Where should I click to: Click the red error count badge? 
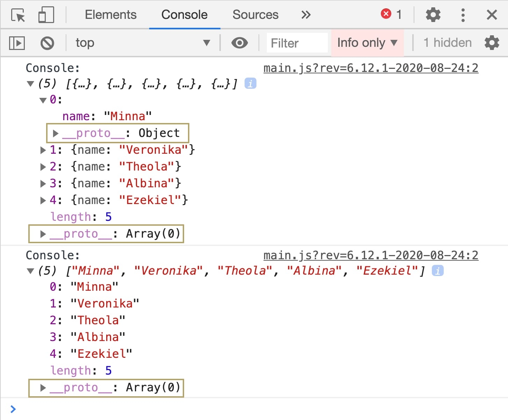point(391,14)
